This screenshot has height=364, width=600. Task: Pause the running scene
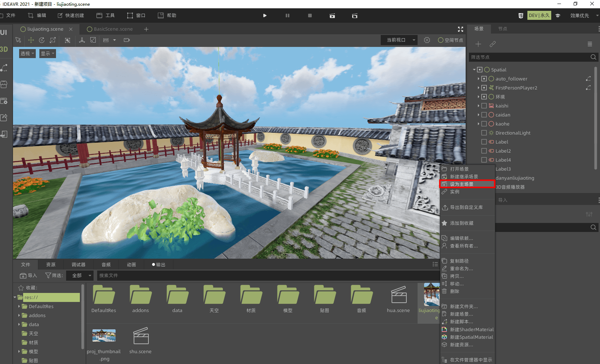pyautogui.click(x=288, y=16)
